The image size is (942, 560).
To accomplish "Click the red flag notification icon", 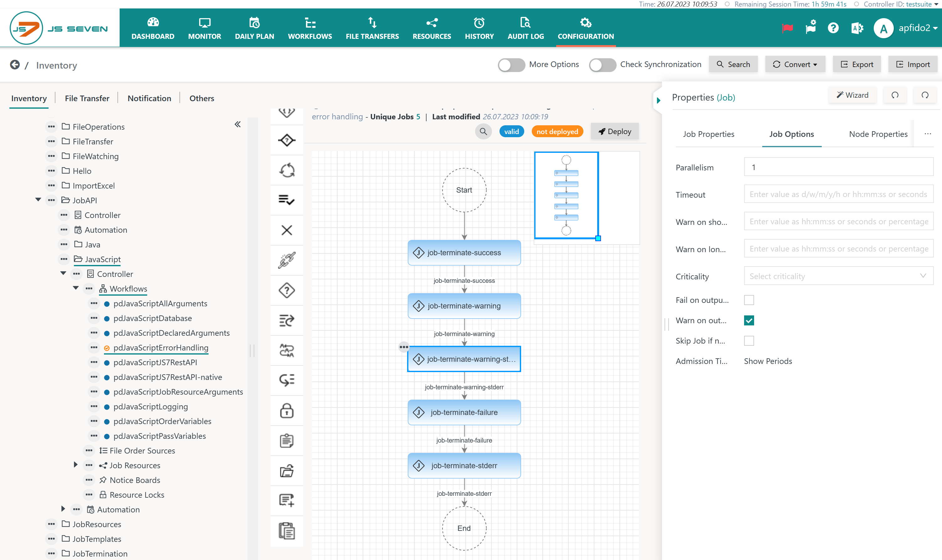I will 787,28.
